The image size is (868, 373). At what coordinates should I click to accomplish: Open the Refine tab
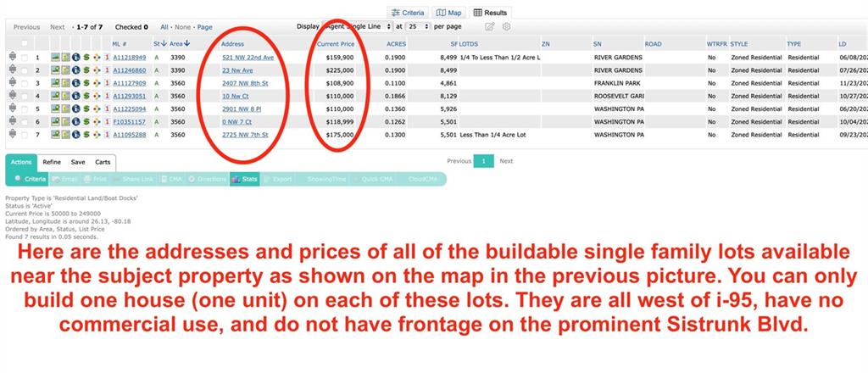click(52, 162)
